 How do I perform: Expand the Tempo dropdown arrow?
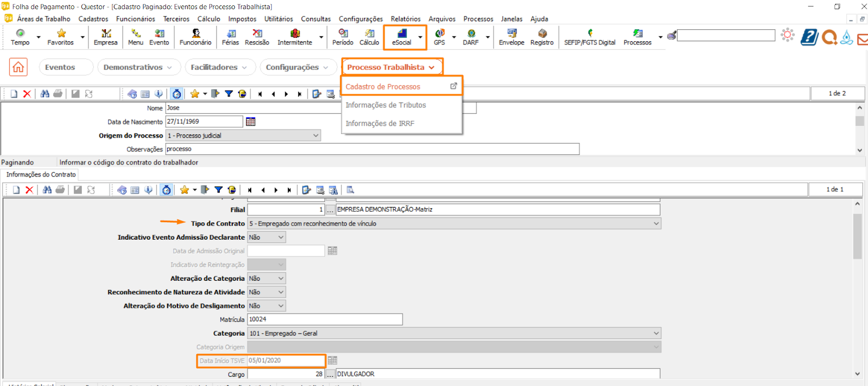[x=39, y=37]
